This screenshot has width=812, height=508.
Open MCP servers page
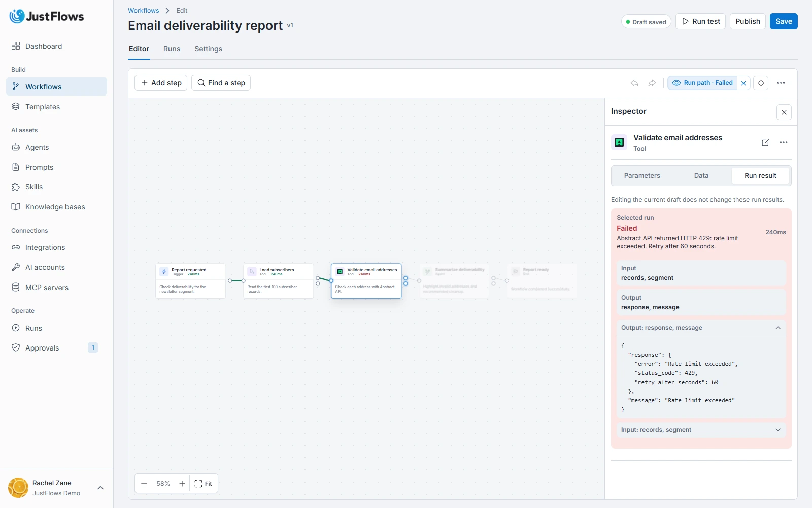pos(56,288)
